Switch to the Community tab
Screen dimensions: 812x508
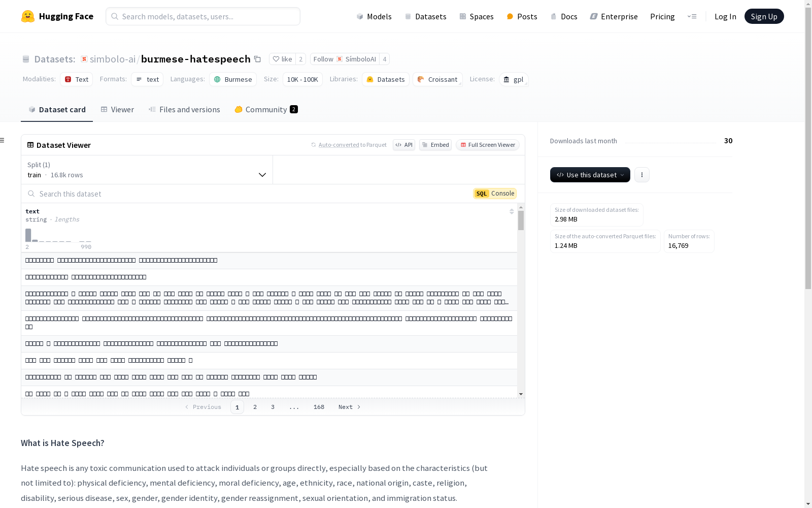coord(266,110)
